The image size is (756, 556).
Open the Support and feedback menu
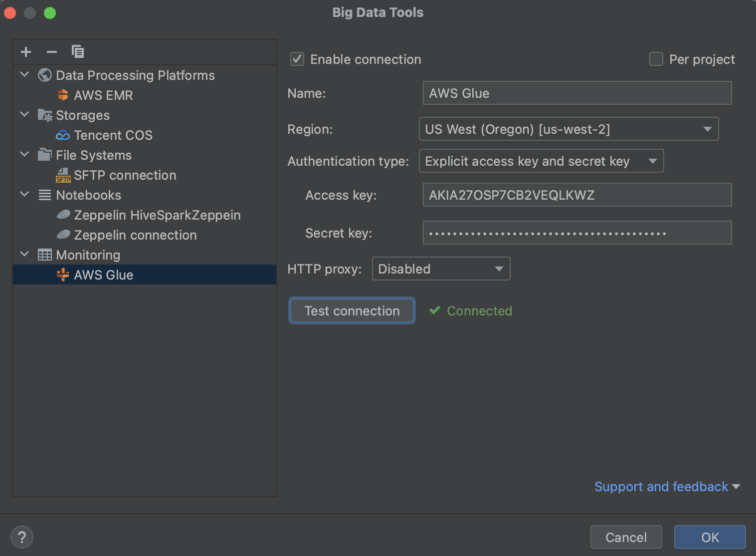point(667,486)
